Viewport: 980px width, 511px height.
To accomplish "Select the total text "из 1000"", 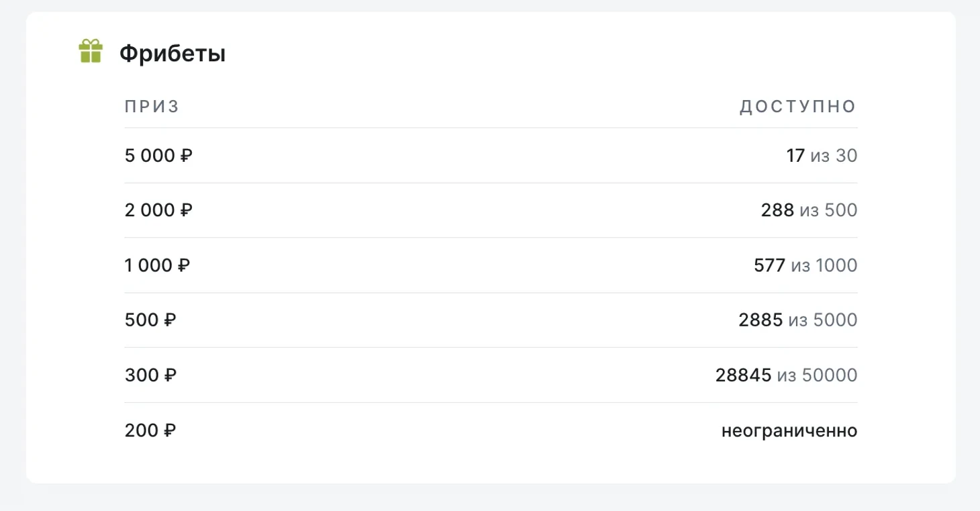I will click(824, 265).
